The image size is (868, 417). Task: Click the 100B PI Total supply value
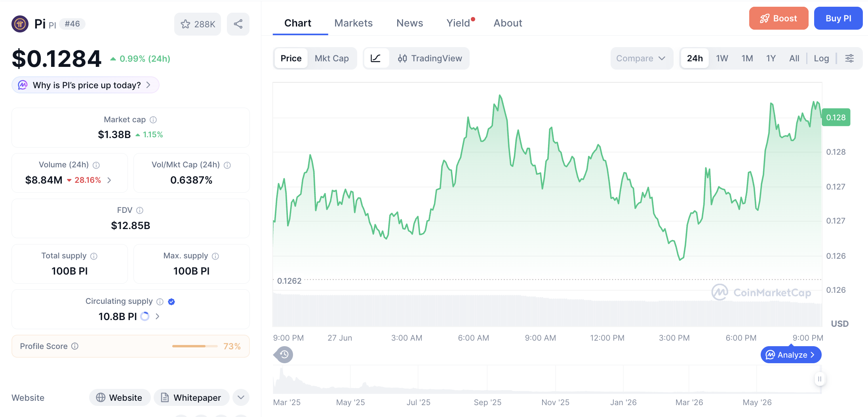coord(70,271)
